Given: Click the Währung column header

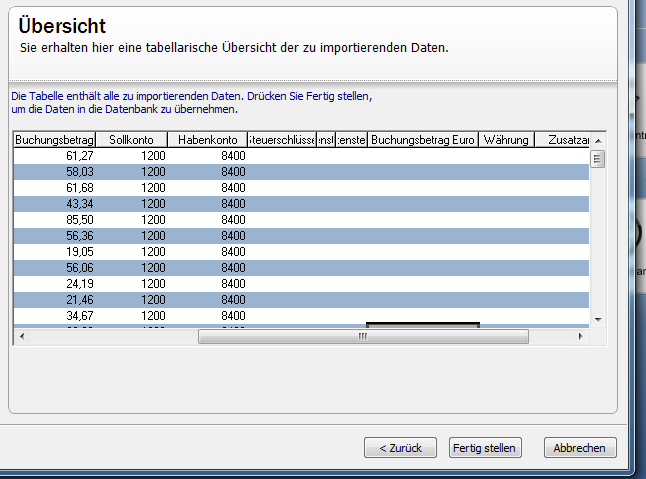Looking at the screenshot, I should click(506, 140).
